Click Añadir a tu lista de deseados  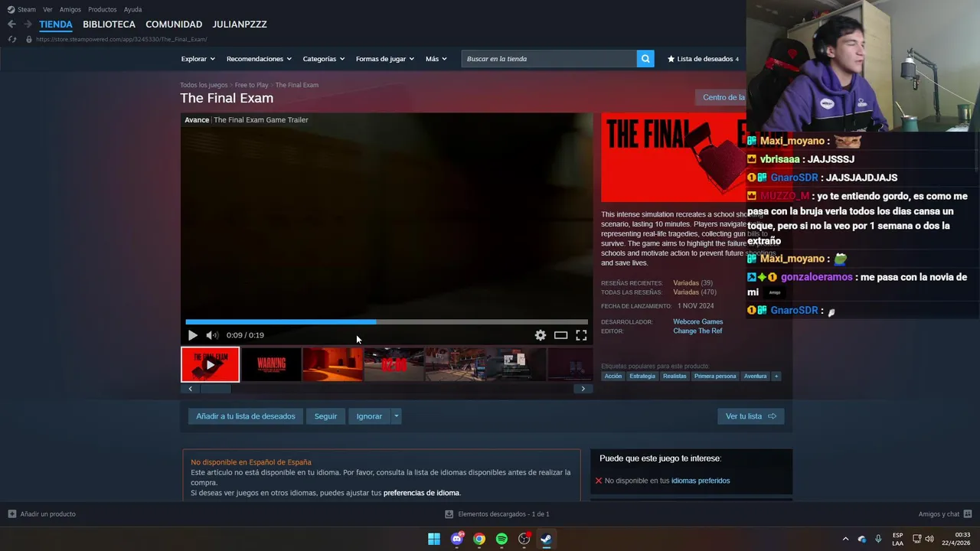(x=246, y=416)
